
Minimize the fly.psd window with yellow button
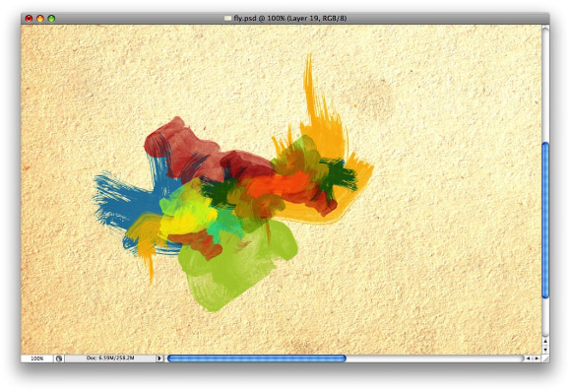click(x=40, y=18)
